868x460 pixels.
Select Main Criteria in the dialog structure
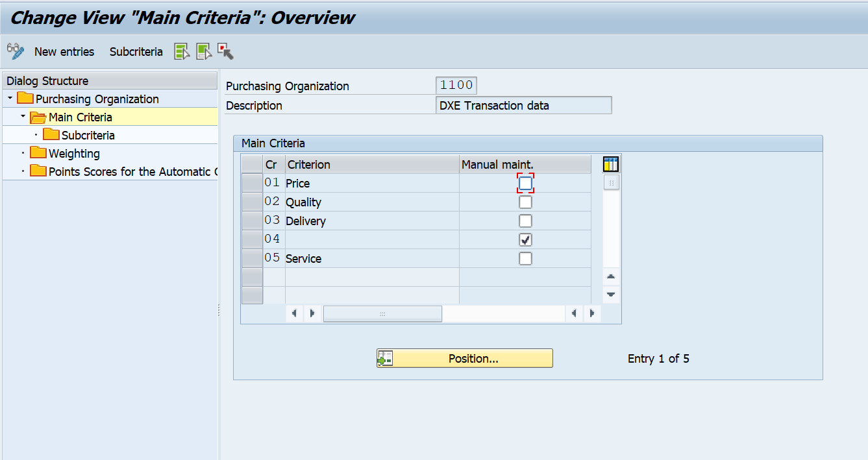pyautogui.click(x=81, y=117)
